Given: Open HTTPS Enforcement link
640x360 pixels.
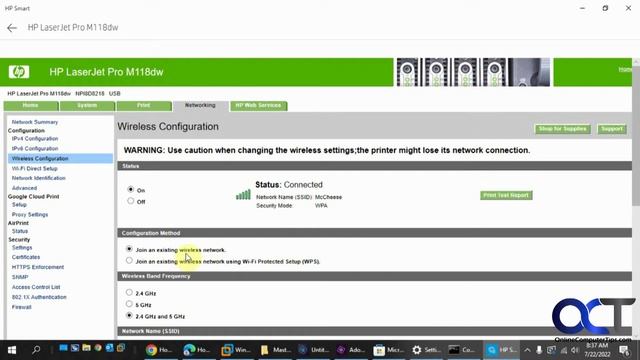Looking at the screenshot, I should pyautogui.click(x=38, y=267).
